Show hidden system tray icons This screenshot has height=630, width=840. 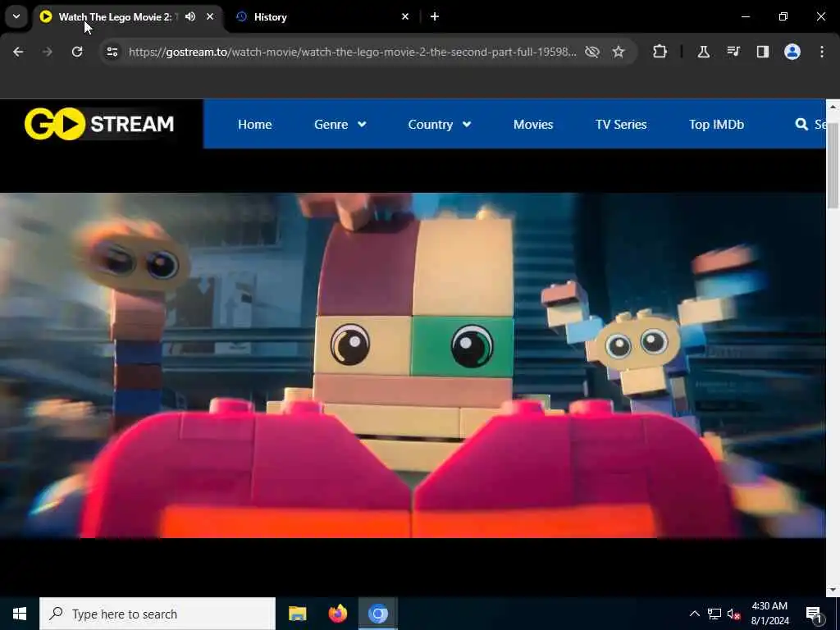[x=694, y=614]
